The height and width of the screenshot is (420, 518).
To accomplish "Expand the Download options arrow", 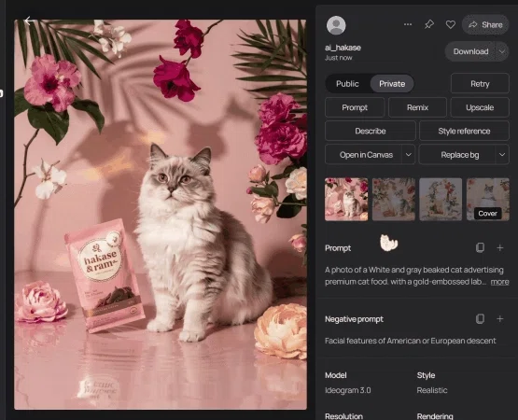I will pos(502,51).
